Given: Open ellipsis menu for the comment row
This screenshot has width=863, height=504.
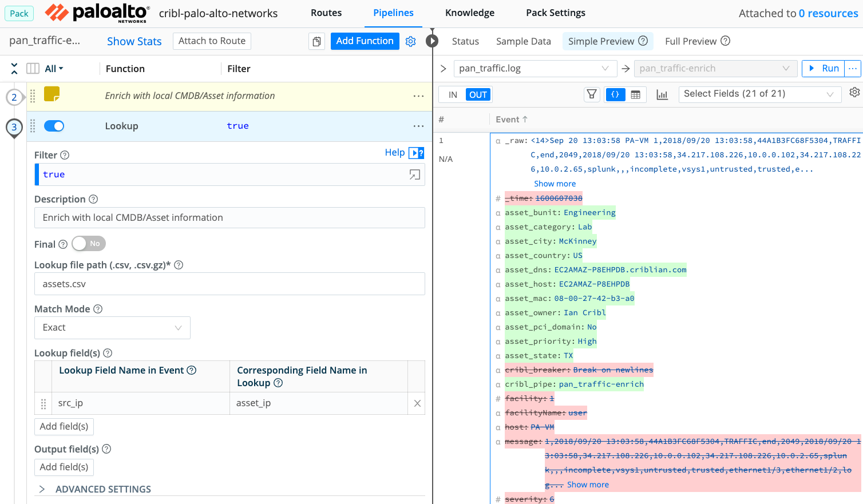Looking at the screenshot, I should click(x=418, y=96).
